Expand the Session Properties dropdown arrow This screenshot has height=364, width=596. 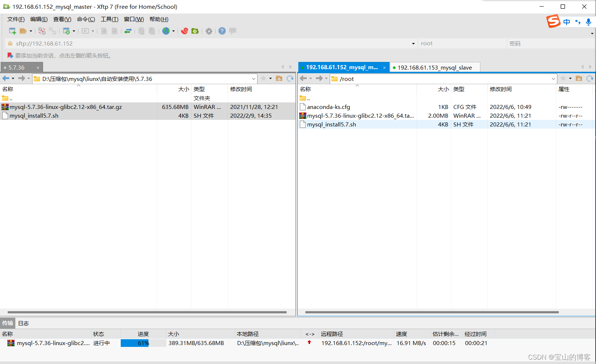pos(74,31)
